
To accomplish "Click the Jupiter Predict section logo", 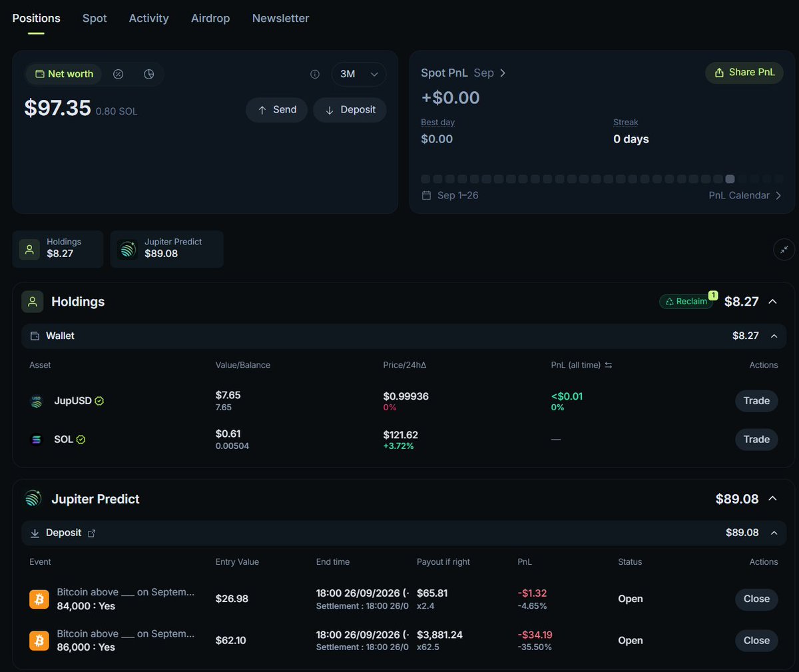I will point(33,499).
